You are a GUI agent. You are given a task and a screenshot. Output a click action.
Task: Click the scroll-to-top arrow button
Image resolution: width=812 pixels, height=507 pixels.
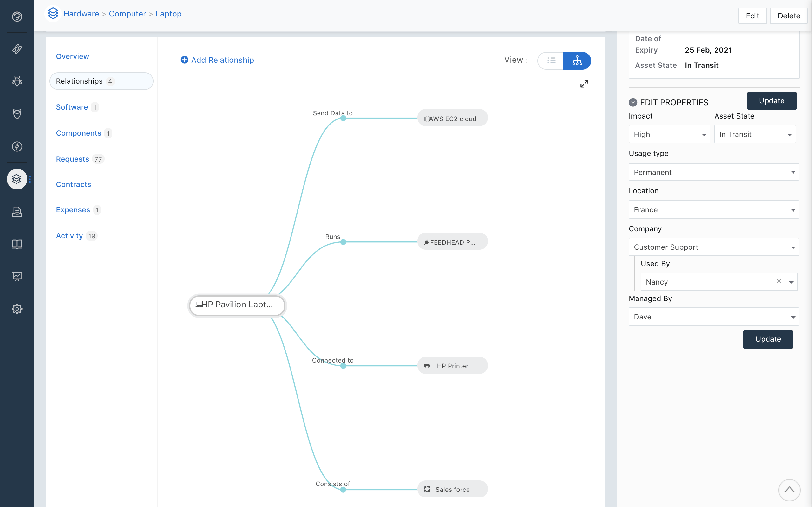tap(789, 490)
